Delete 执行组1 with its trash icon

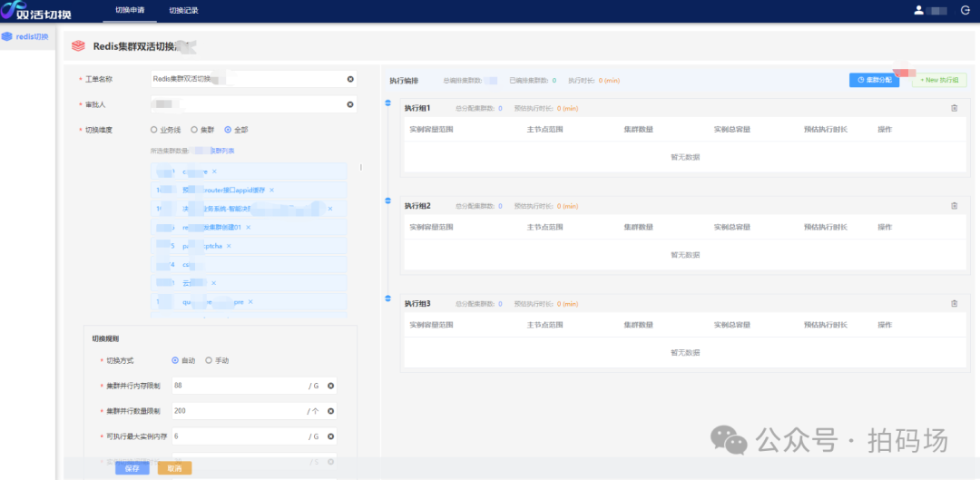click(x=954, y=108)
